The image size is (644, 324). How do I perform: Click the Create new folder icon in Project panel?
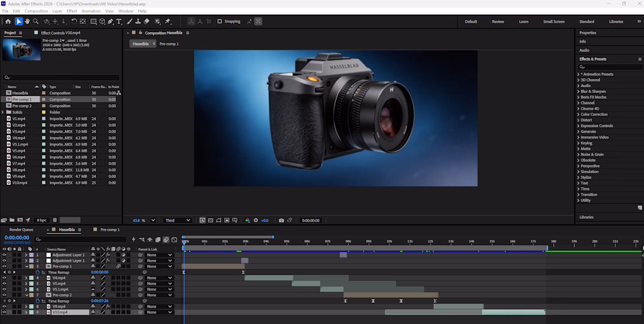pos(12,220)
